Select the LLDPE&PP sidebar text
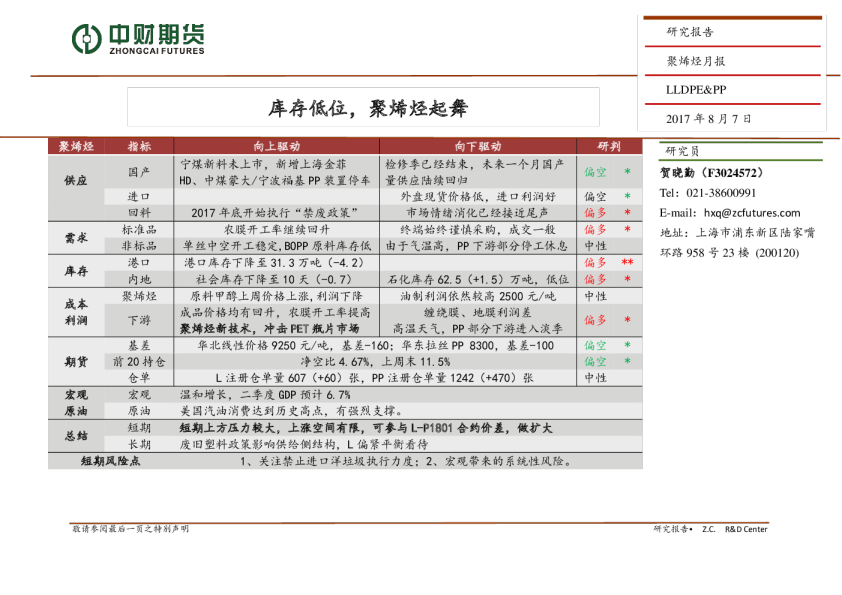 pos(696,90)
